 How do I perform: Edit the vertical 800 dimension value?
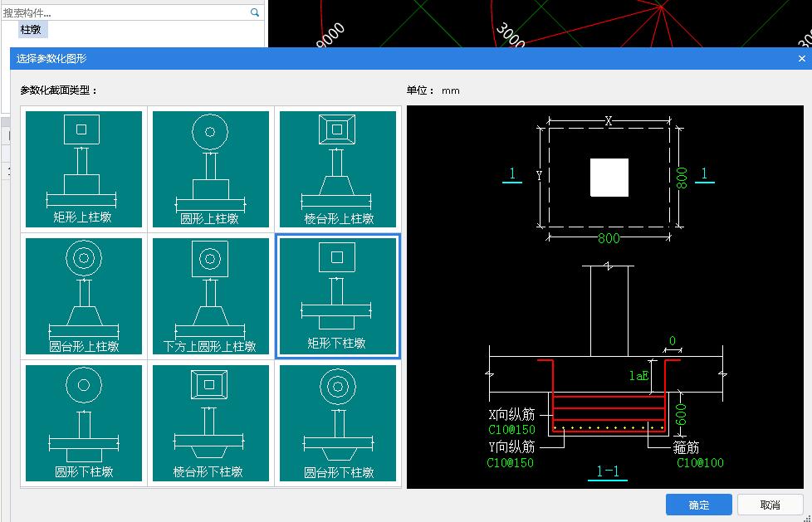tap(682, 178)
